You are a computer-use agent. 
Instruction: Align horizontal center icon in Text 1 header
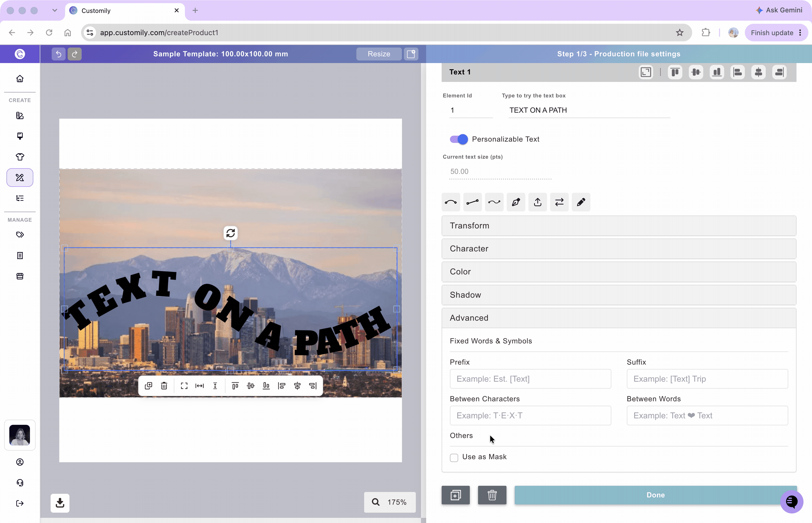[x=758, y=72]
